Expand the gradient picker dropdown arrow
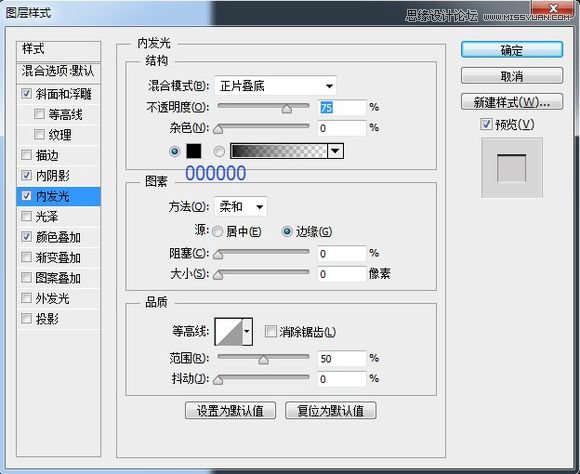 [x=335, y=151]
